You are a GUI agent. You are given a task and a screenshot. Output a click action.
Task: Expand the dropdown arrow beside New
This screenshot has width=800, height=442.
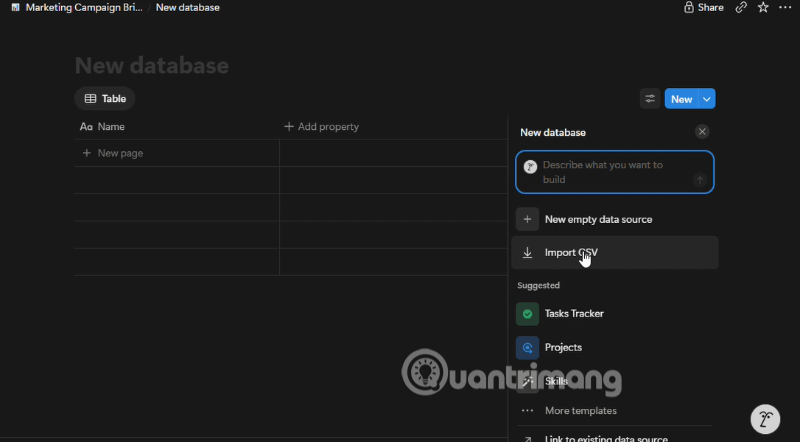point(707,99)
